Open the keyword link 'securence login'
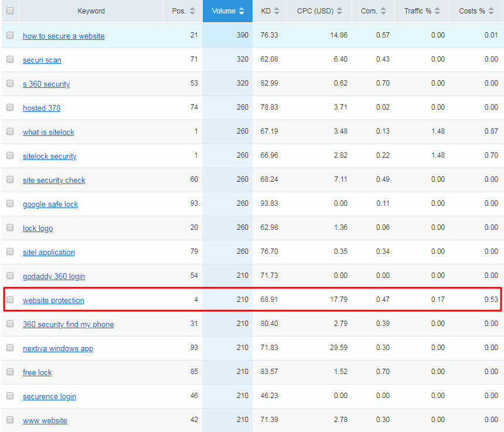This screenshot has width=504, height=432. pyautogui.click(x=49, y=396)
